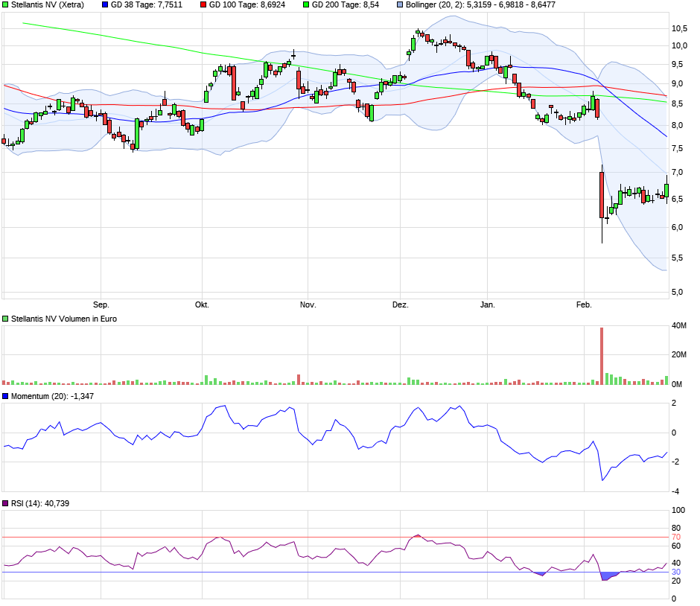
Task: Click the Feb. month label on the time axis
Action: point(584,304)
